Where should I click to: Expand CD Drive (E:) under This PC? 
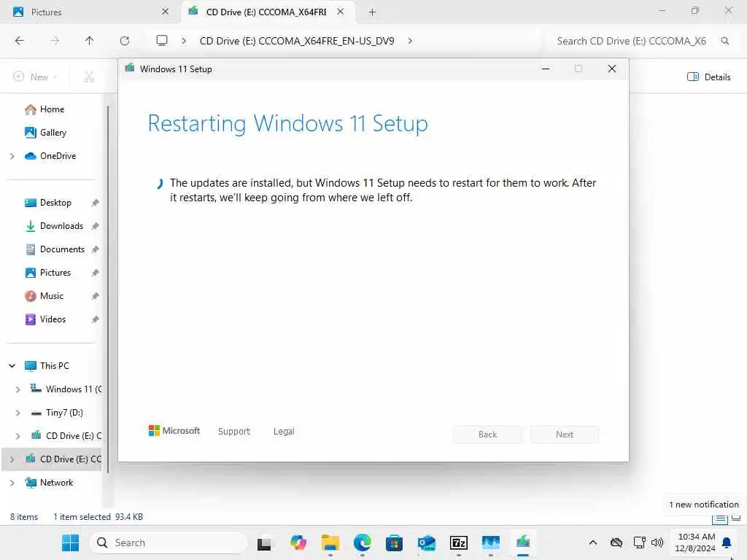(18, 436)
